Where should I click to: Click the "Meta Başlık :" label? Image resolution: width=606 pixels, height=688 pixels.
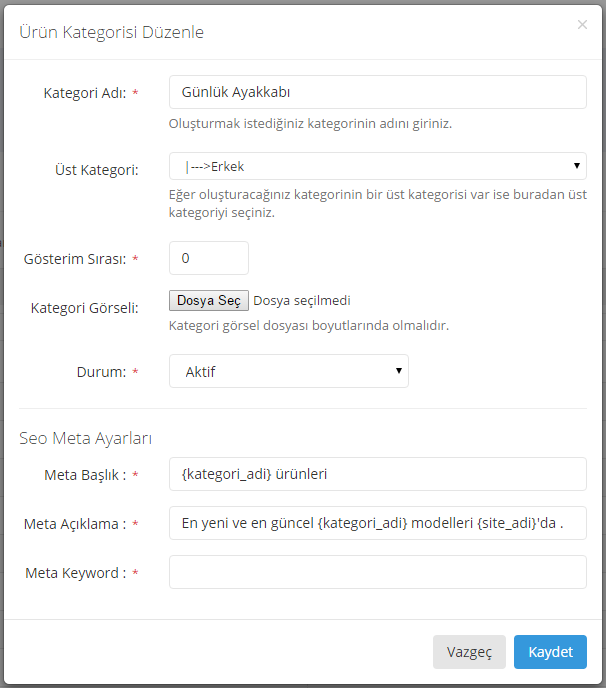pyautogui.click(x=84, y=475)
